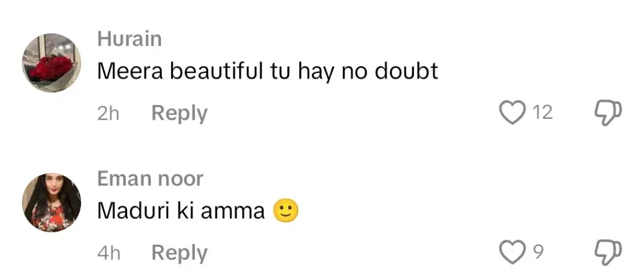Visit the Hurain username link
This screenshot has height=280, width=644.
pyautogui.click(x=130, y=39)
